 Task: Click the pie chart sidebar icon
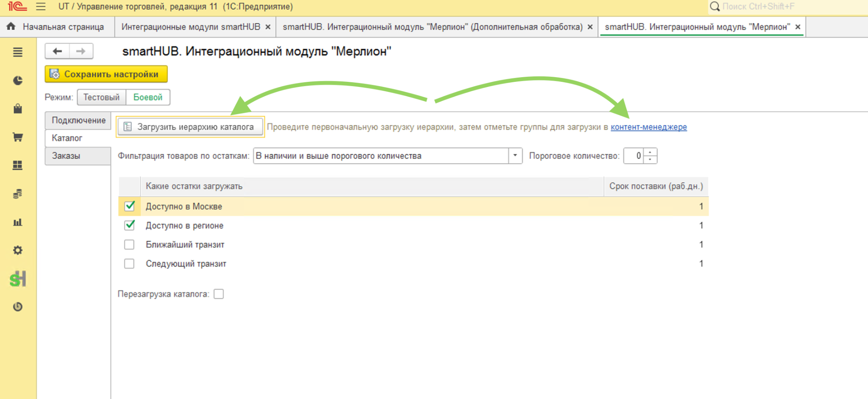(18, 81)
